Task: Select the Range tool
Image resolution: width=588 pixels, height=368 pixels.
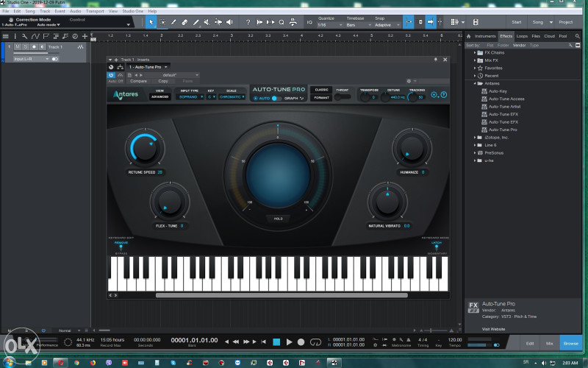Action: pyautogui.click(x=162, y=22)
